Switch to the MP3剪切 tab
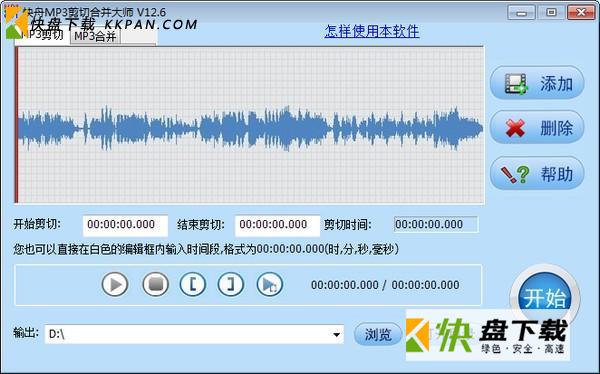This screenshot has width=600, height=374. pos(42,35)
